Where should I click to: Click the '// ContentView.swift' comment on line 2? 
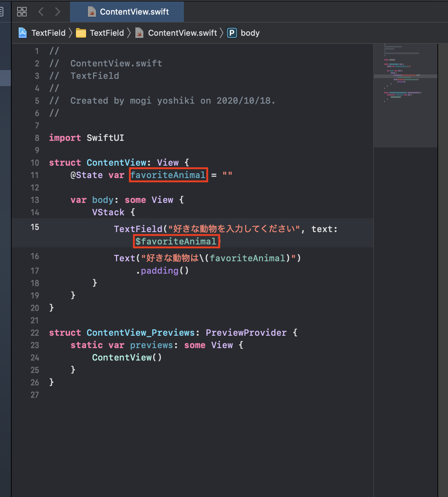tap(106, 63)
